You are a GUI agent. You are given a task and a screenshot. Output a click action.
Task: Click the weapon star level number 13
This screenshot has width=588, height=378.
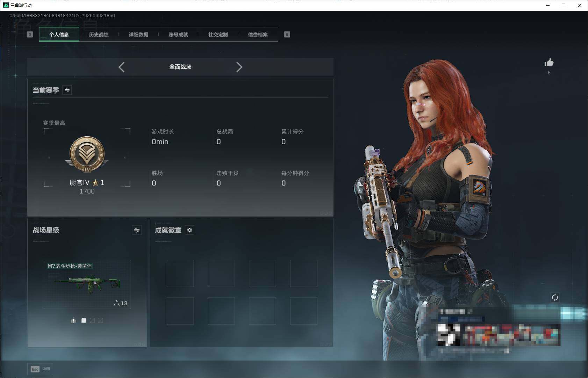[124, 303]
